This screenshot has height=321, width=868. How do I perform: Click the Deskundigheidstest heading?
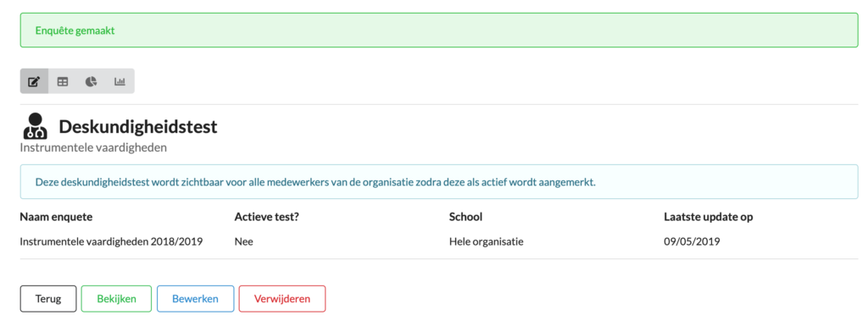(x=138, y=127)
